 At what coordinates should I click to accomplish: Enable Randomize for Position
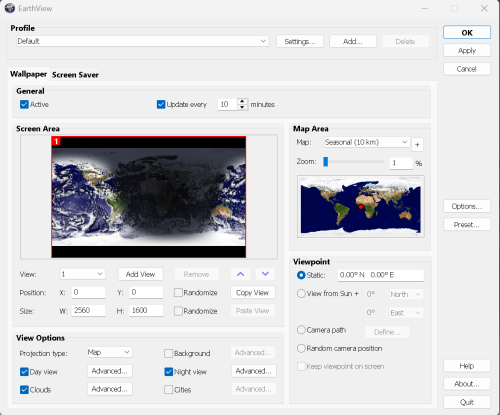coord(178,293)
